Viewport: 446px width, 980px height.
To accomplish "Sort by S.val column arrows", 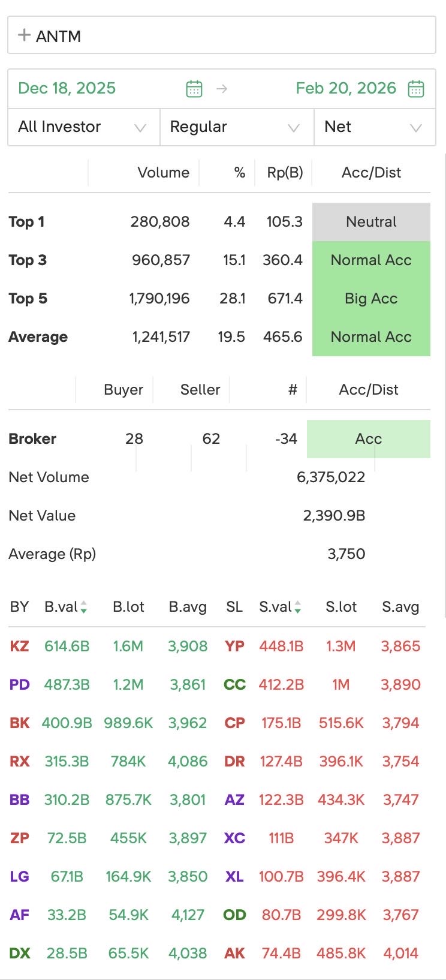I will pos(297,607).
